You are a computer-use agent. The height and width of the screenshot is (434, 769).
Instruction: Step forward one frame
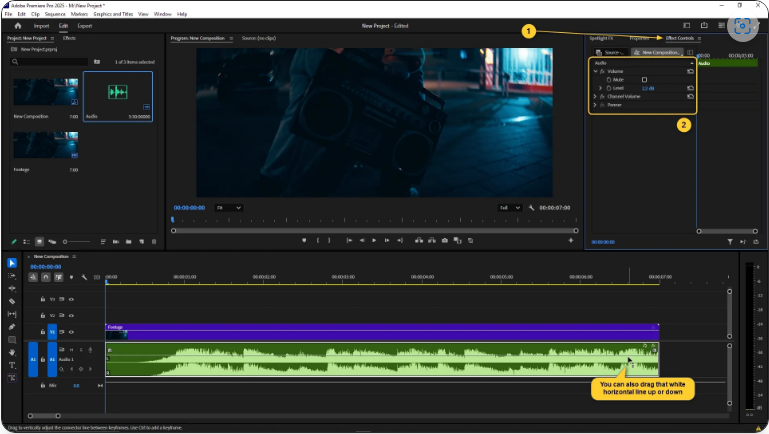click(x=386, y=241)
